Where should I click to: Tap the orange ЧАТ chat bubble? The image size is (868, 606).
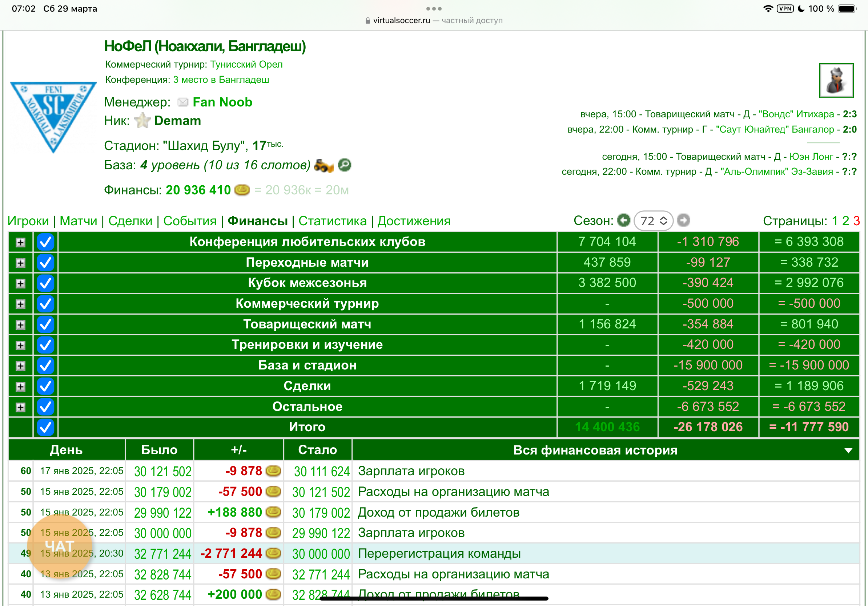[x=60, y=546]
